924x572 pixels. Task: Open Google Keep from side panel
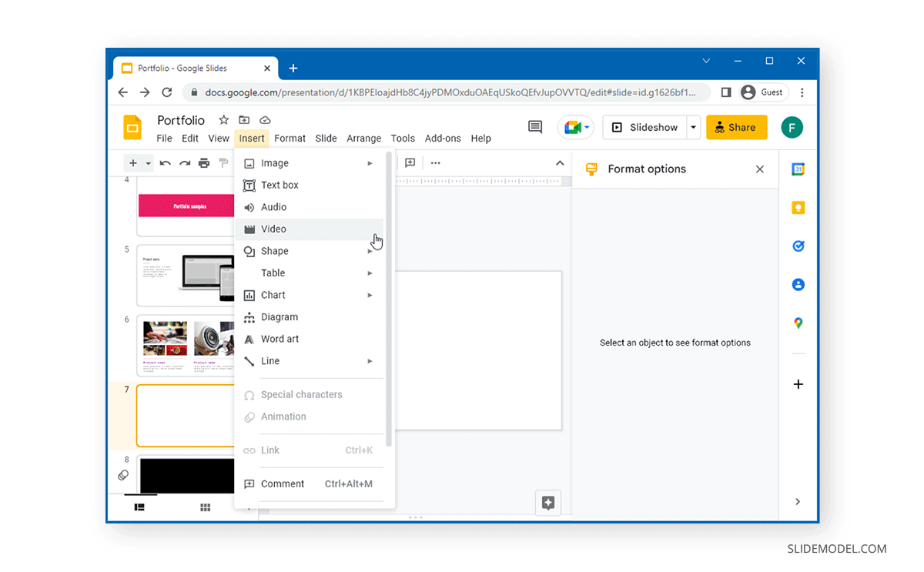798,208
